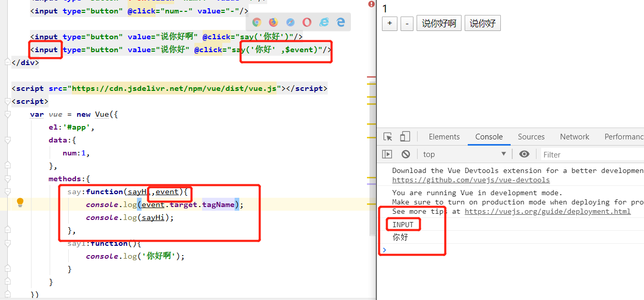The height and width of the screenshot is (300, 644).
Task: Switch to the Elements tab in DevTools
Action: tap(444, 137)
